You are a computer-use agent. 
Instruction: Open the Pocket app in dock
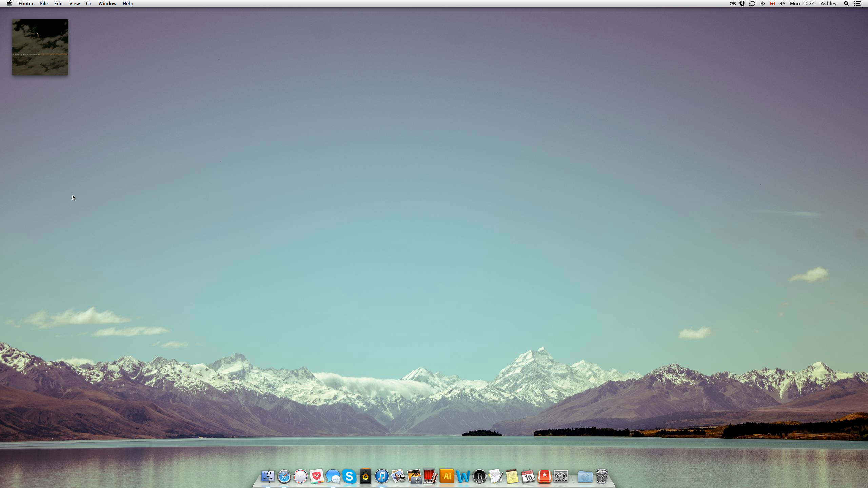click(x=317, y=476)
